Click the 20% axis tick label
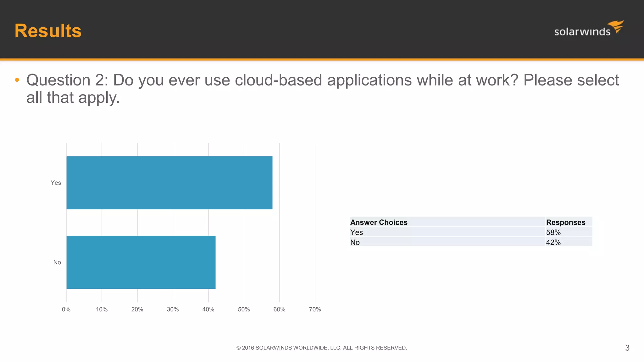Viewport: 644px width, 362px height. point(137,309)
